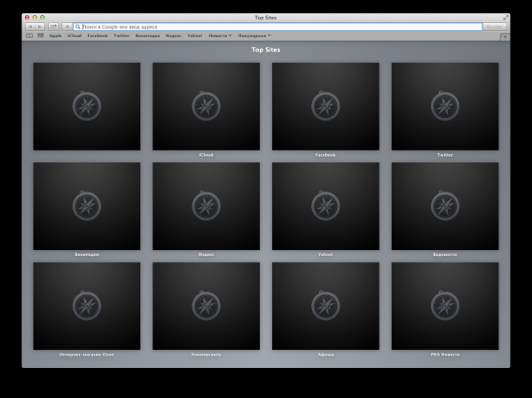
Task: Go forward with the right arrow button
Action: click(x=40, y=27)
